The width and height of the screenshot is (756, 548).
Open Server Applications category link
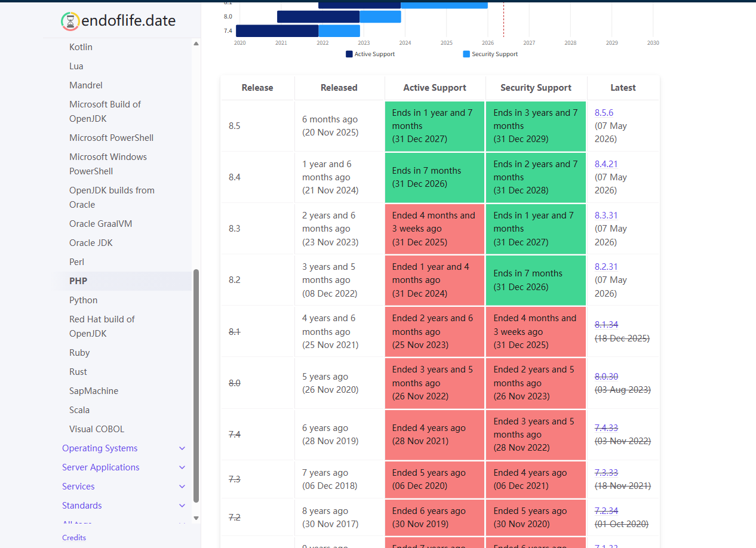coord(101,467)
